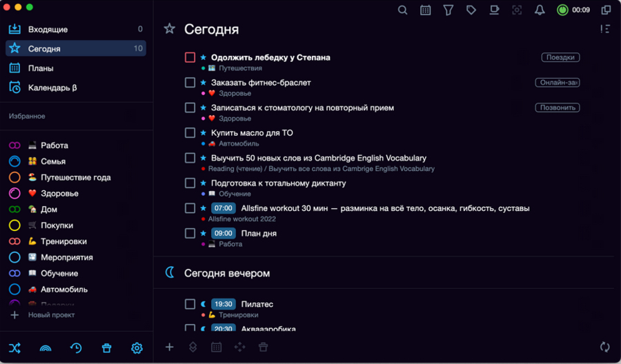Open the calendar view icon in toolbar
Image resolution: width=621 pixels, height=364 pixels.
click(x=426, y=10)
